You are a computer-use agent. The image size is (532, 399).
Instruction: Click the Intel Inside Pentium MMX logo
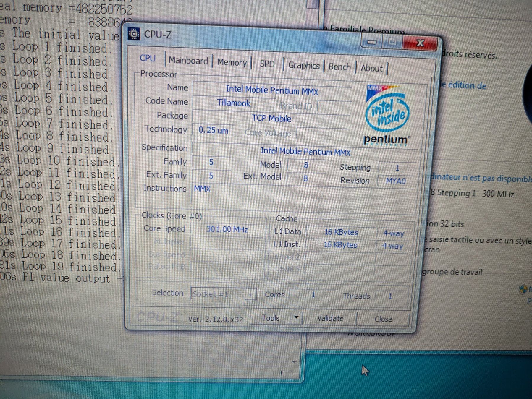pos(387,116)
